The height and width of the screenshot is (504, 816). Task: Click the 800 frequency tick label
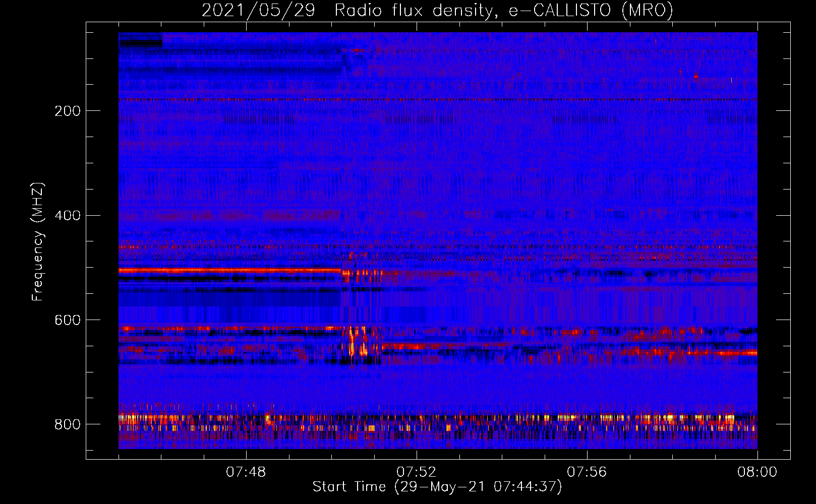pos(68,424)
